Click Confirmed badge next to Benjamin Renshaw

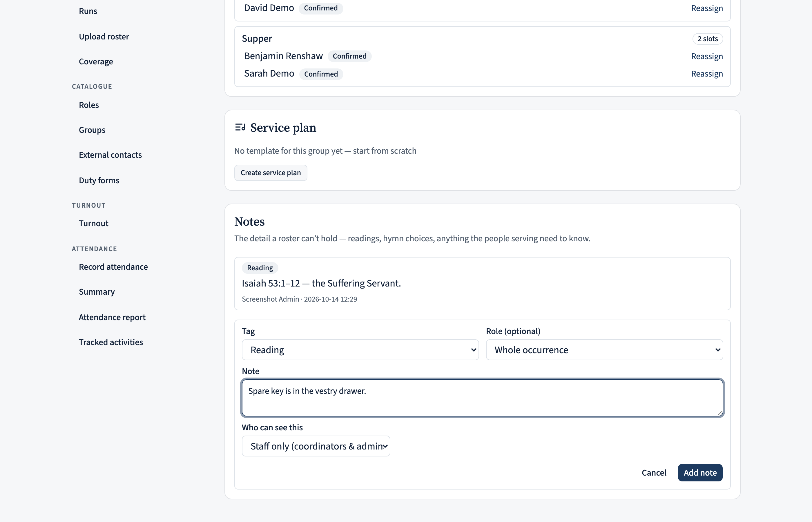349,56
